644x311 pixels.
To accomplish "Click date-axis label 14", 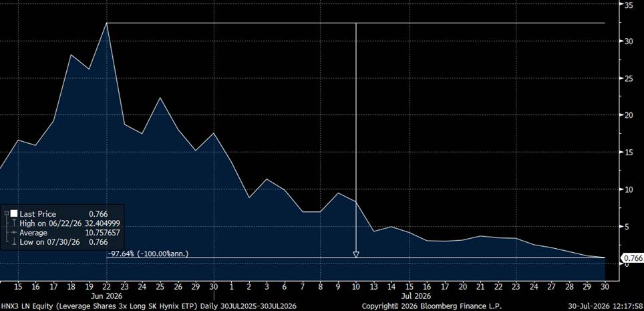I will (x=391, y=286).
